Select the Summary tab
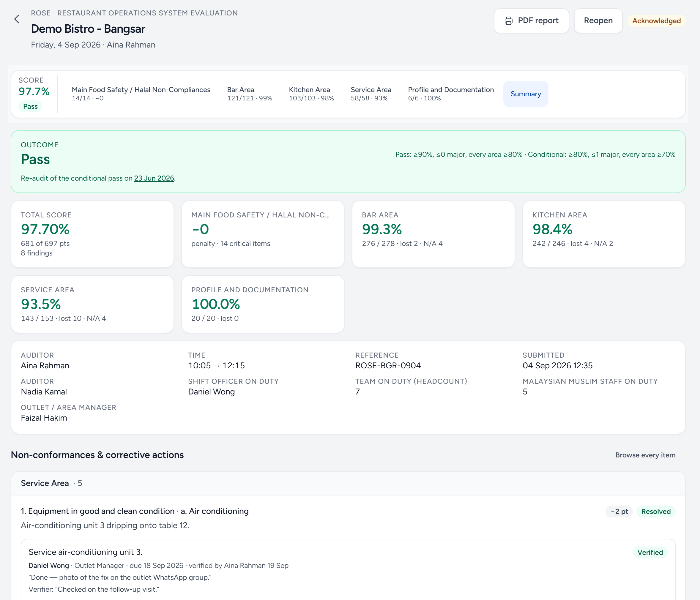This screenshot has width=700, height=600. tap(526, 94)
